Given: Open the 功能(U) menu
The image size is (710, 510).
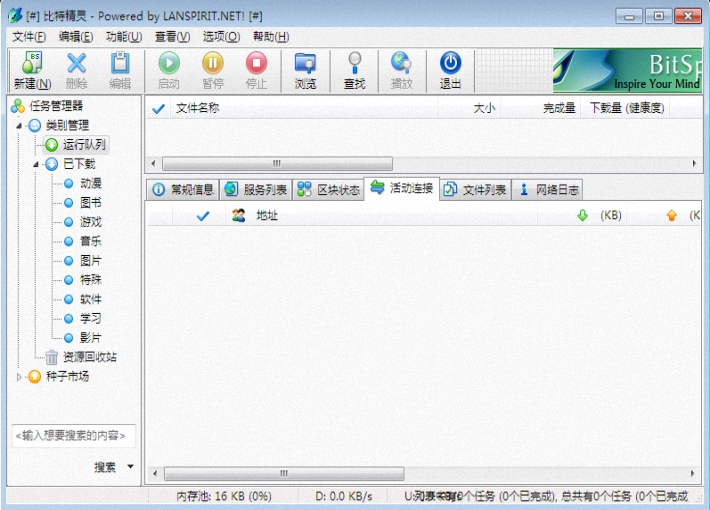Looking at the screenshot, I should pyautogui.click(x=124, y=37).
